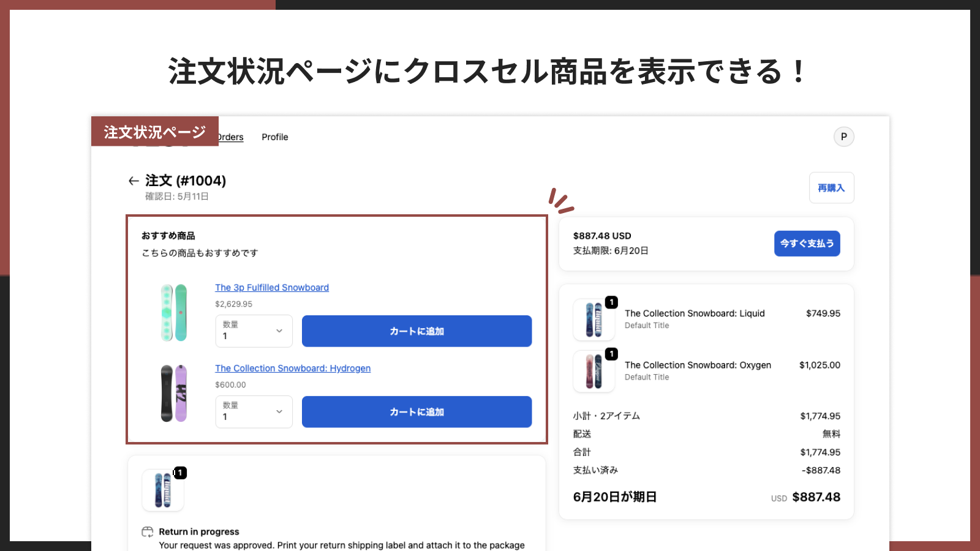This screenshot has width=980, height=551.
Task: Click the 支払い済み paid label
Action: click(595, 470)
